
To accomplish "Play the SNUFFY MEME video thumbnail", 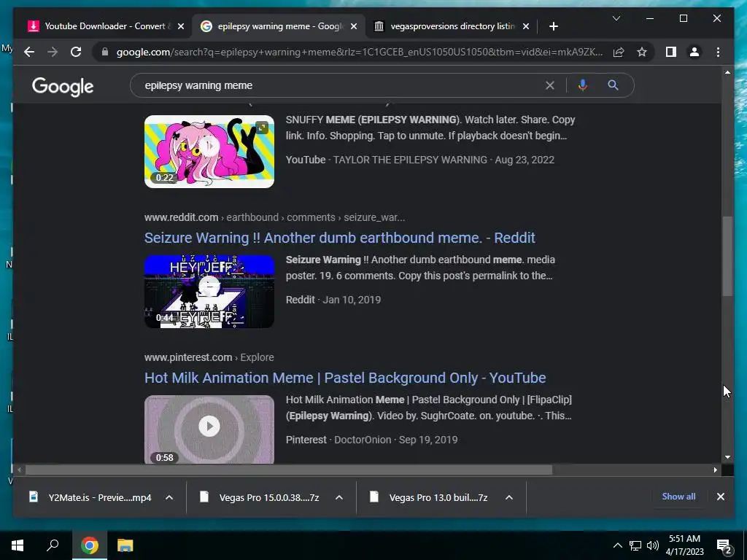I will coord(209,152).
